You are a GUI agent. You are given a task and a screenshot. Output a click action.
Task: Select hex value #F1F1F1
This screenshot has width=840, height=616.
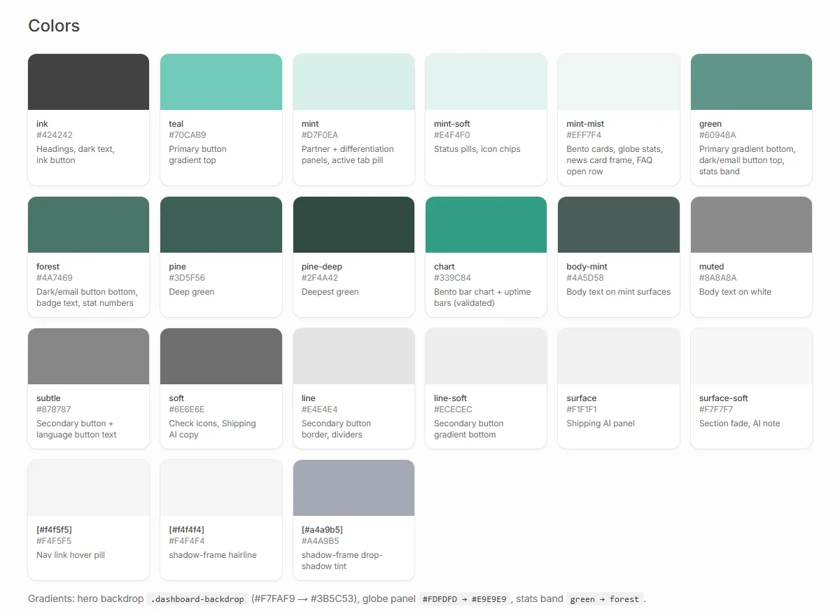(582, 409)
